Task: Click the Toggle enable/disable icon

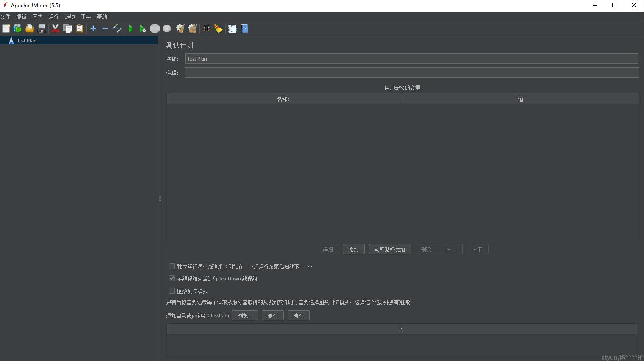Action: pos(117,28)
